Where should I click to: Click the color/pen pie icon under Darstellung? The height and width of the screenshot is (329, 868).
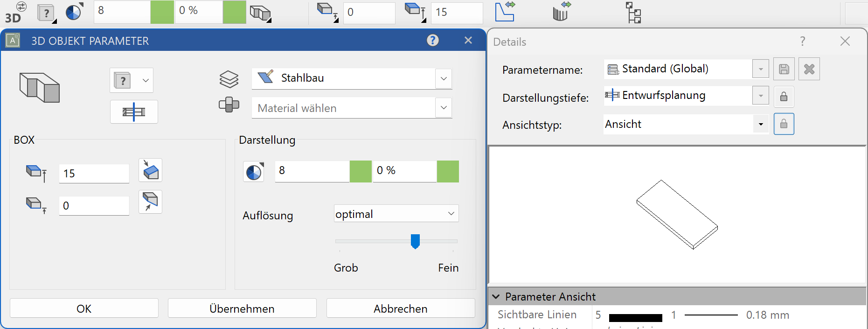click(x=254, y=172)
